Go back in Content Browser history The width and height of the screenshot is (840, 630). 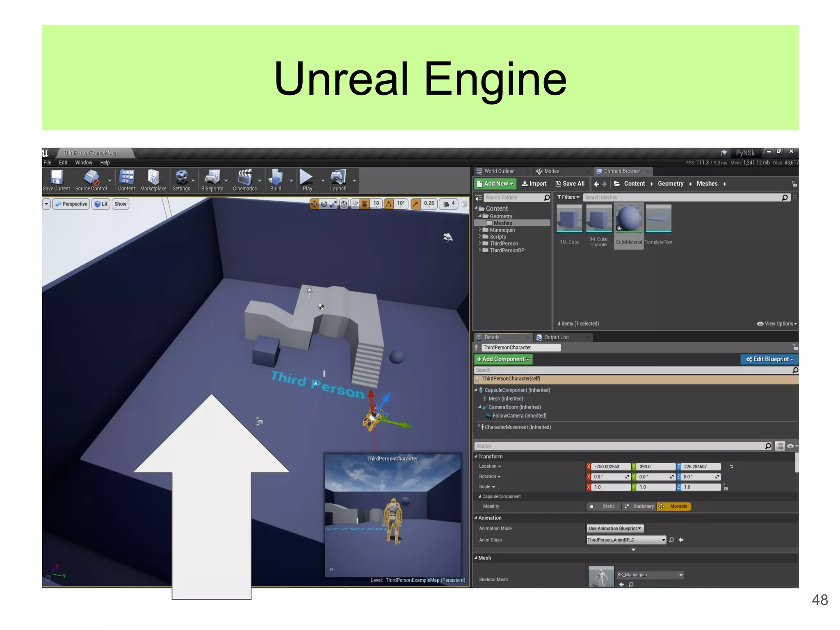596,184
